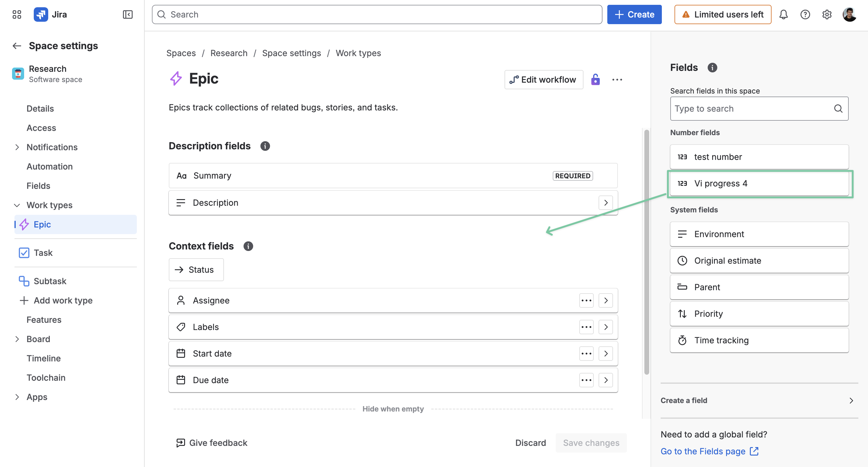Screen dimensions: 868x467
Task: Open Assignee field options ellipsis
Action: (586, 300)
